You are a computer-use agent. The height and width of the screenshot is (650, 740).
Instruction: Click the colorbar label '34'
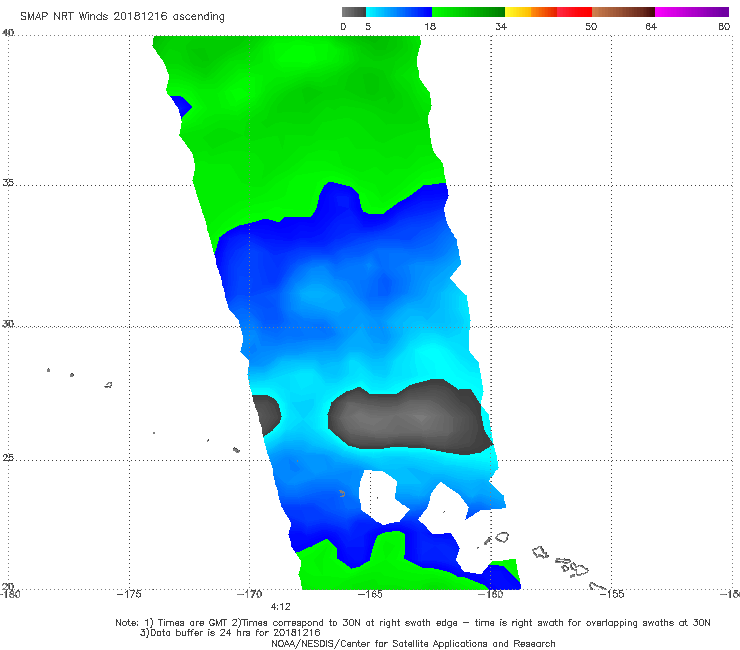click(x=501, y=26)
